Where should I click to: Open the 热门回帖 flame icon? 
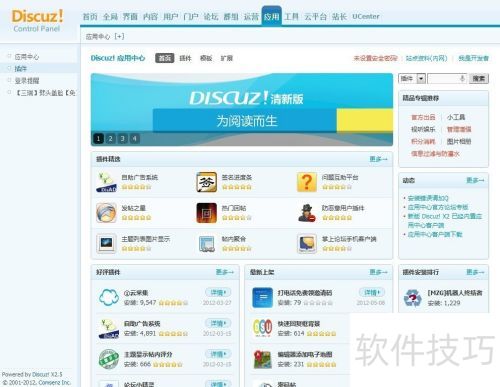pos(206,213)
